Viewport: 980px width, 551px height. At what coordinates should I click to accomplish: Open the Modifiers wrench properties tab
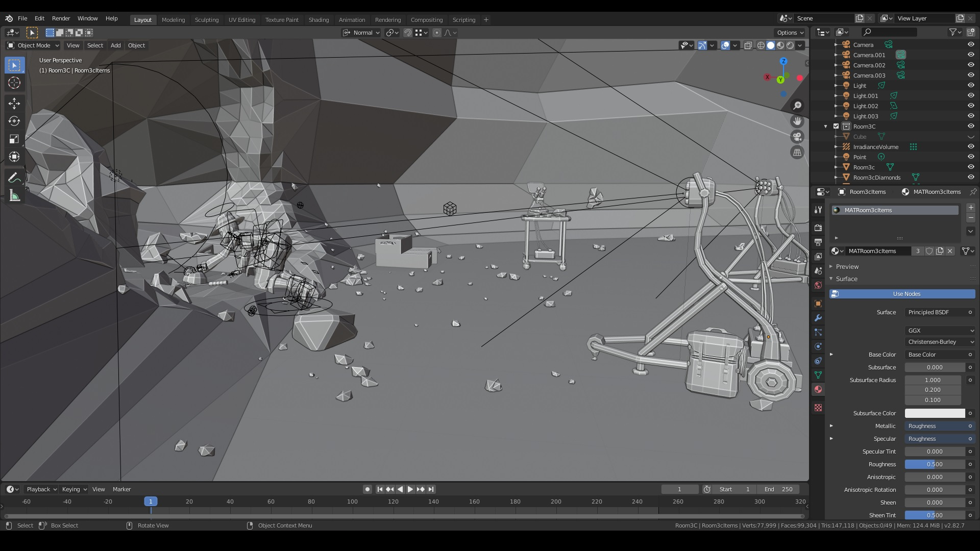818,318
